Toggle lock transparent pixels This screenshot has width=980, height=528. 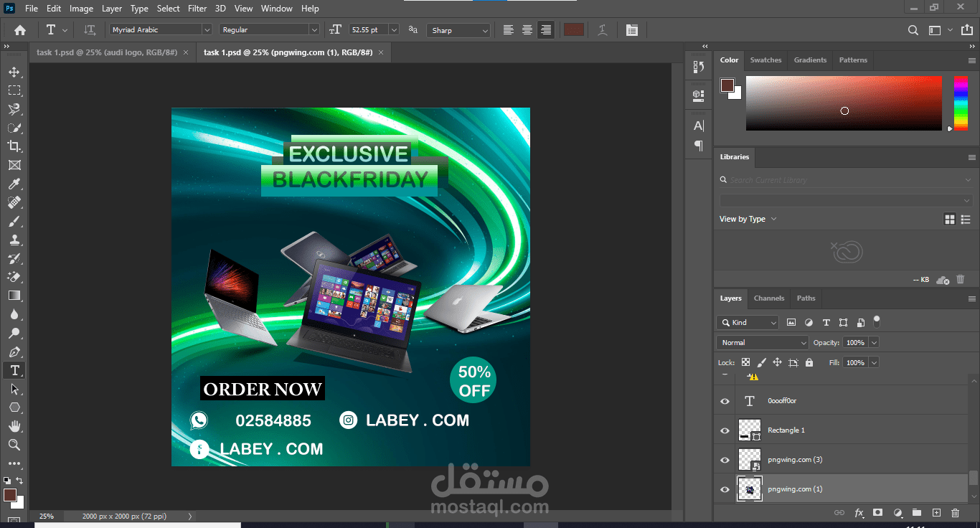(x=746, y=363)
